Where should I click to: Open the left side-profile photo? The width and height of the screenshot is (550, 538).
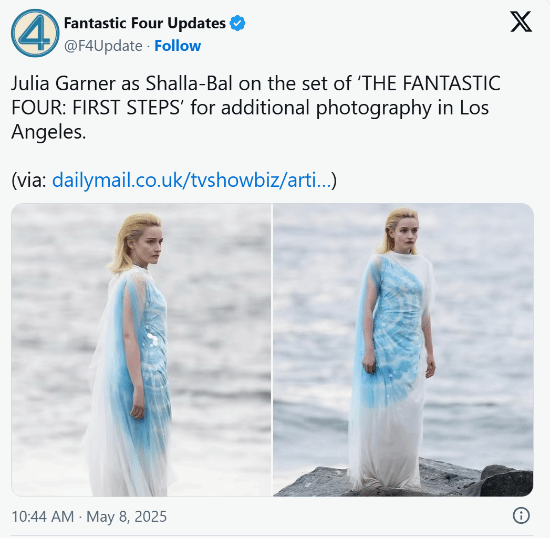point(141,350)
